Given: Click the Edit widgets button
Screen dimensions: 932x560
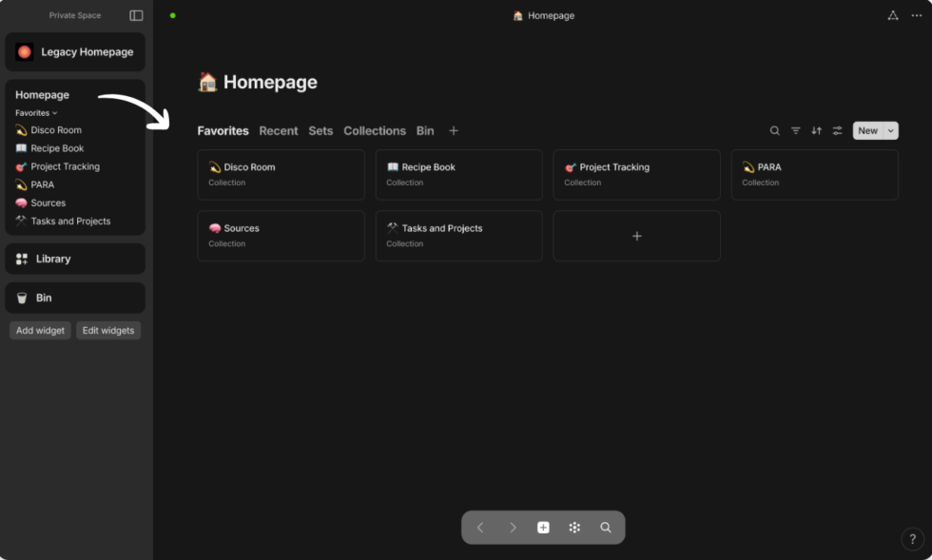Looking at the screenshot, I should tap(107, 330).
